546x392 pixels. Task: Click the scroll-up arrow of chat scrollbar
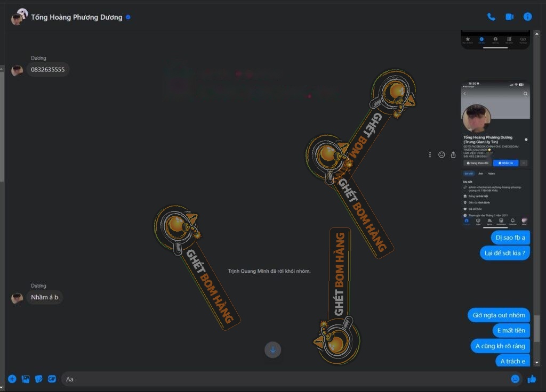coord(537,32)
